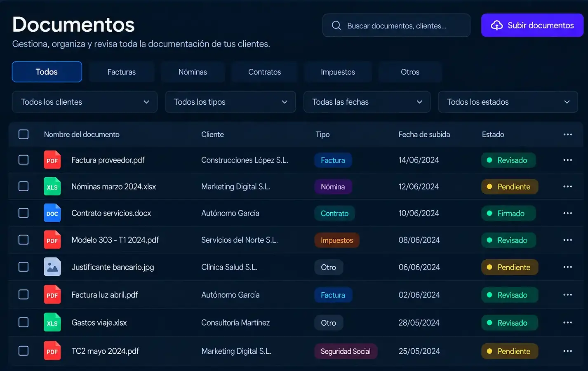Image resolution: width=588 pixels, height=371 pixels.
Task: Click the PDF icon for Factura luz abril.pdf
Action: click(x=52, y=295)
